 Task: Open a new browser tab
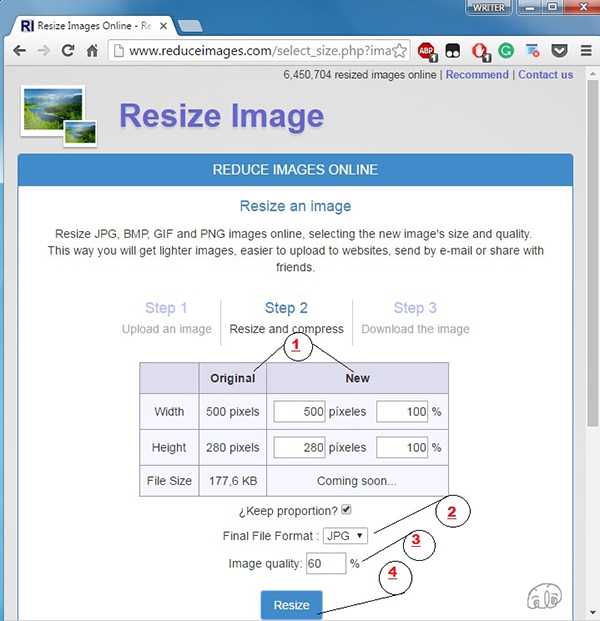click(x=190, y=26)
